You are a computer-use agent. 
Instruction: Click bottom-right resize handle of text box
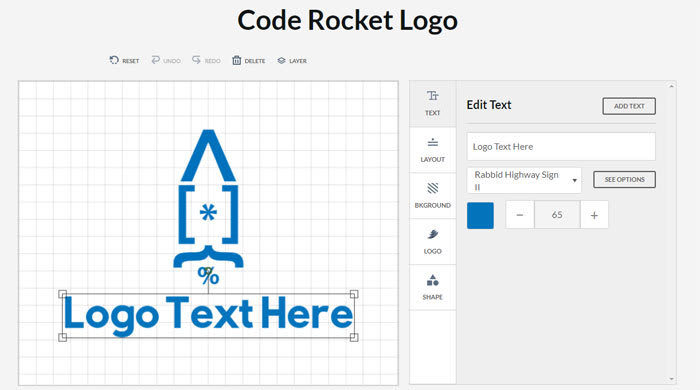click(354, 337)
